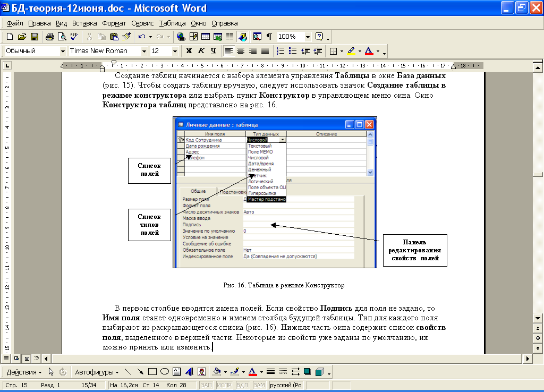Image resolution: width=544 pixels, height=392 pixels.
Task: Click the Columns icon
Action: coord(229,37)
